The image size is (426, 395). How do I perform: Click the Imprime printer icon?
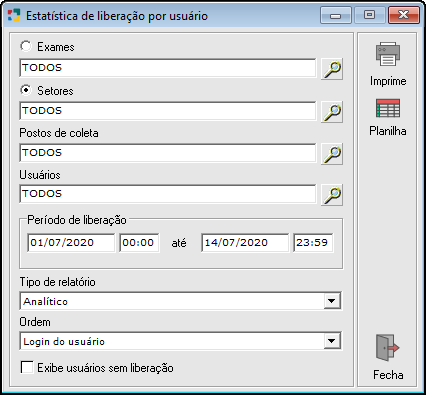[x=388, y=54]
